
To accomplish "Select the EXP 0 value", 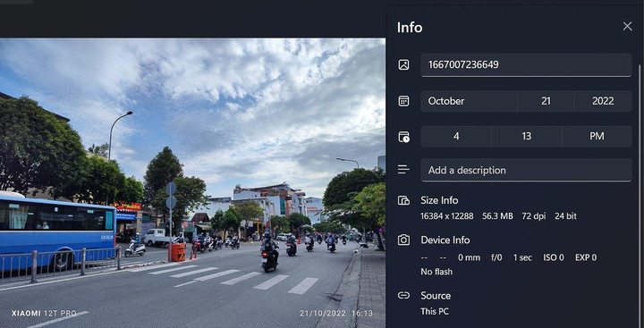I will (586, 257).
